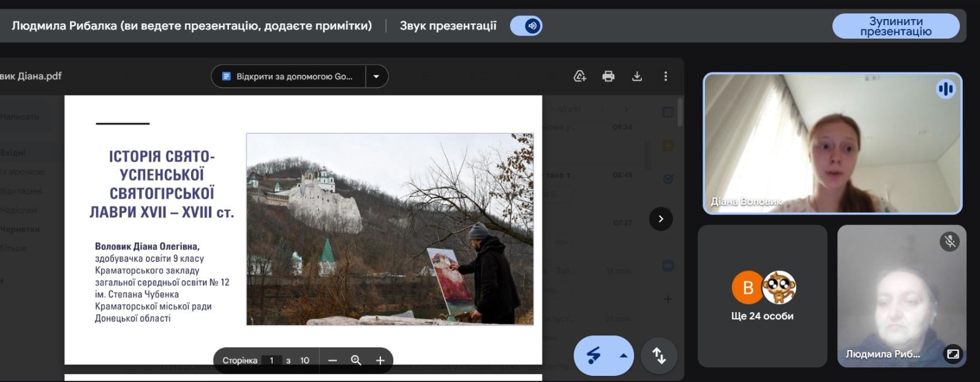The width and height of the screenshot is (980, 382).
Task: Zoom out with the minus icon
Action: click(333, 361)
